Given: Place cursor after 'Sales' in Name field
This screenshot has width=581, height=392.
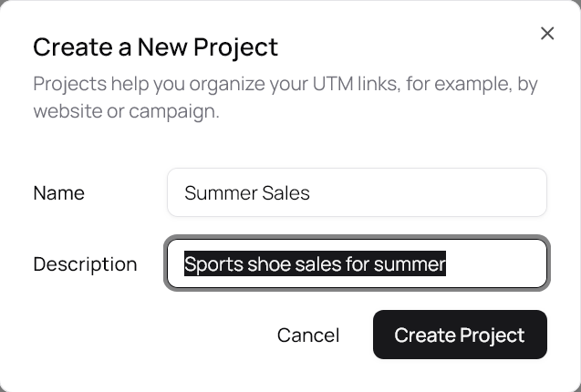Looking at the screenshot, I should click(312, 192).
